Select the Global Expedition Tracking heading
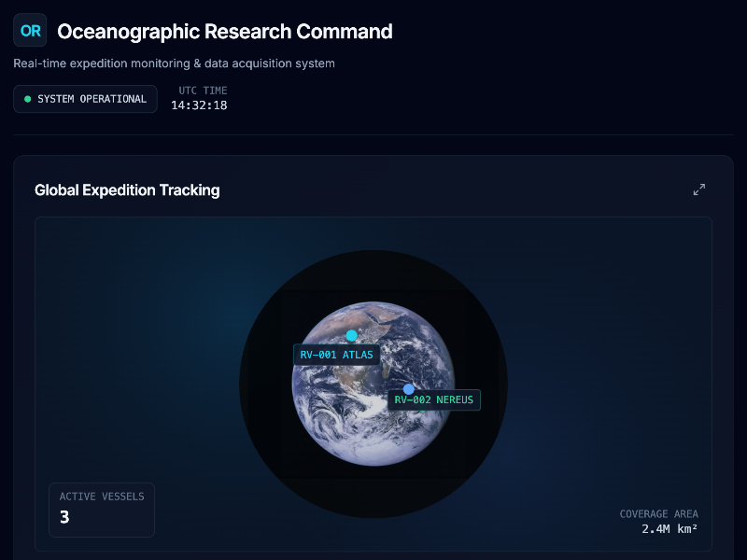 pyautogui.click(x=127, y=189)
